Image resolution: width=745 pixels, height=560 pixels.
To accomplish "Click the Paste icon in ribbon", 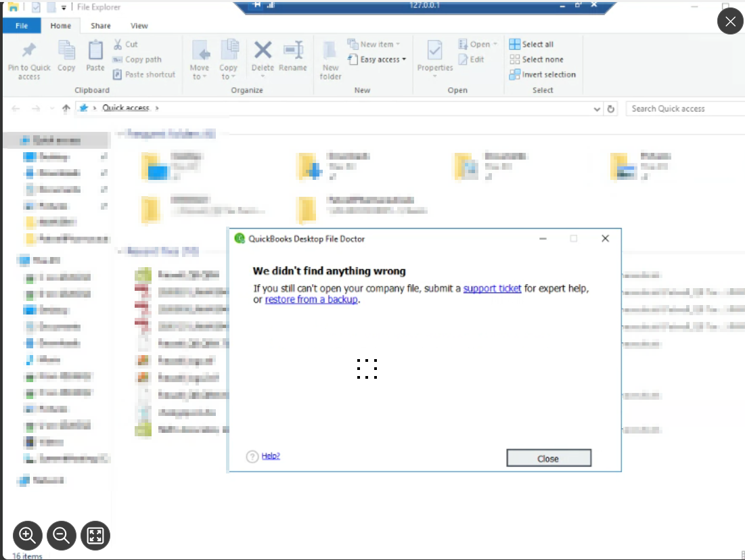I will pyautogui.click(x=95, y=50).
